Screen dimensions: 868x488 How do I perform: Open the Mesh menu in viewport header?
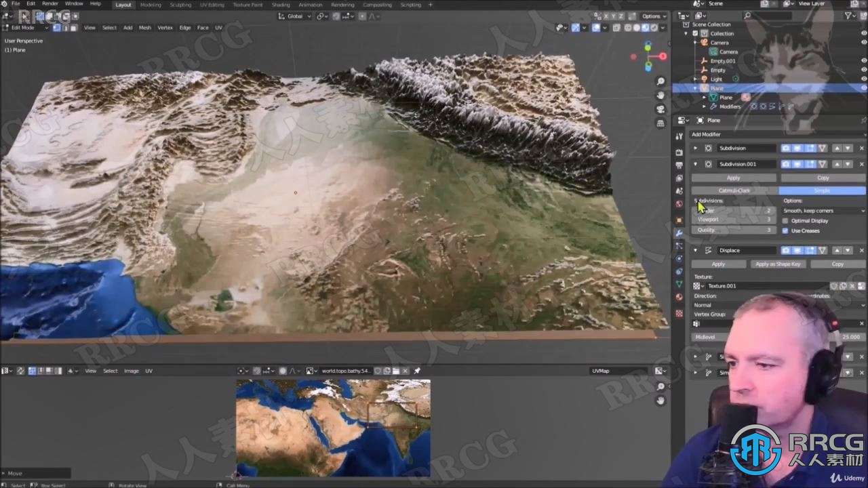coord(145,28)
